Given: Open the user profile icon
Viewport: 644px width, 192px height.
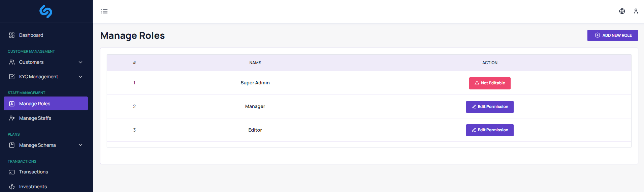Looking at the screenshot, I should click(x=636, y=11).
